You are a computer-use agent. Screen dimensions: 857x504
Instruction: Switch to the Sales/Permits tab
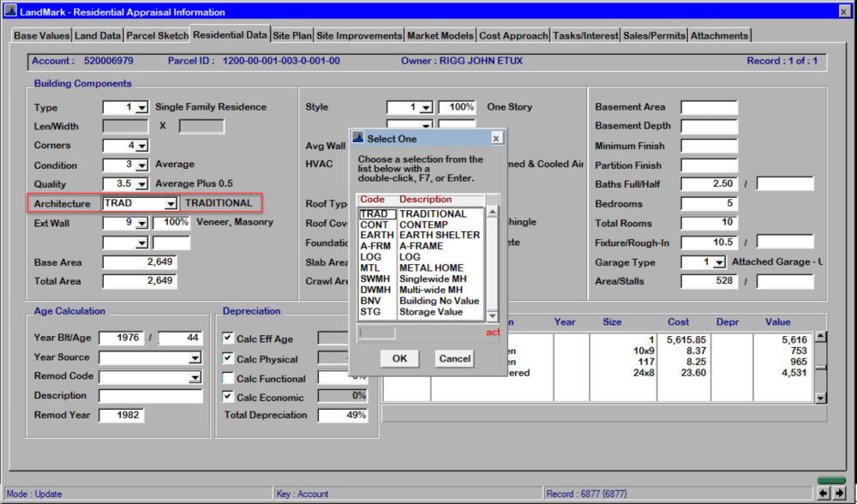(x=654, y=35)
